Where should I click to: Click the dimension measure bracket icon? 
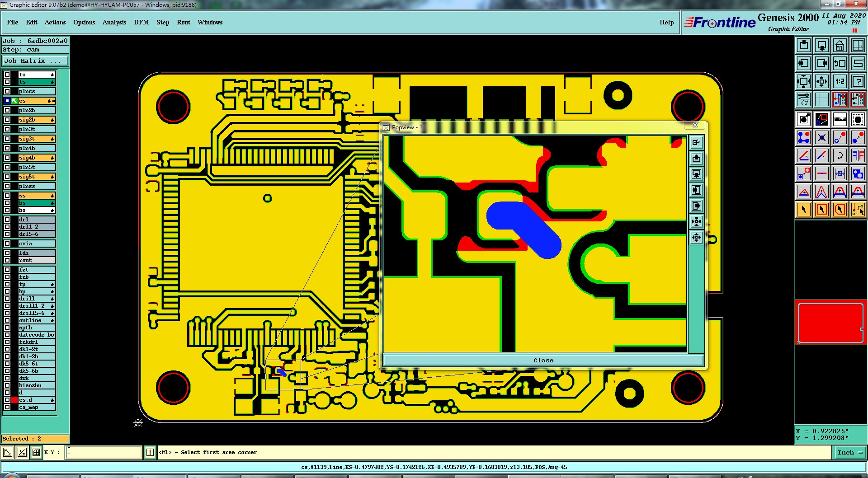pyautogui.click(x=840, y=173)
